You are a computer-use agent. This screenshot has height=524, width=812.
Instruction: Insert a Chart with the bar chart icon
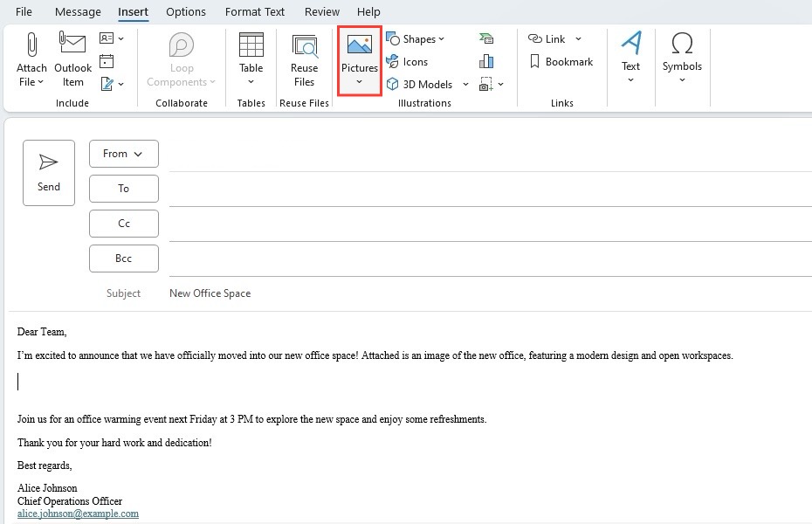[486, 62]
